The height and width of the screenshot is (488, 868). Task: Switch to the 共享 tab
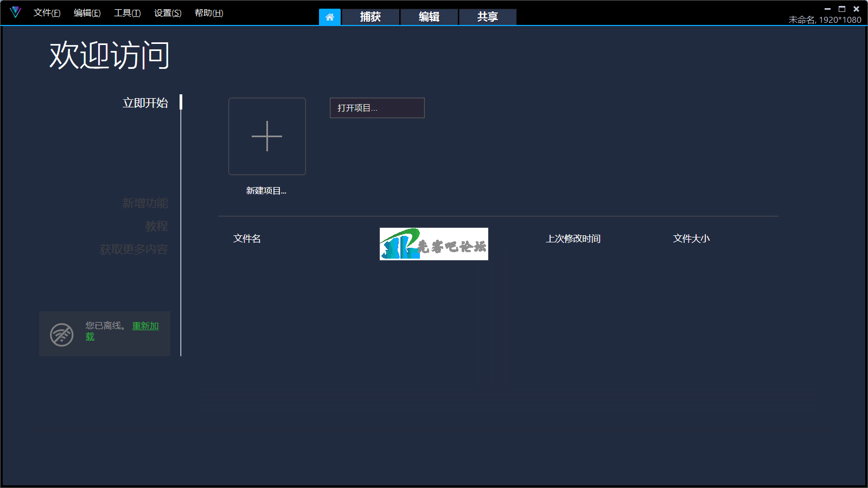tap(488, 17)
